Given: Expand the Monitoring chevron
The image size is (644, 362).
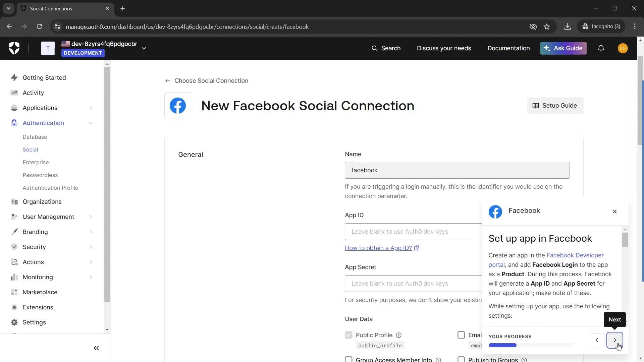Looking at the screenshot, I should pyautogui.click(x=91, y=277).
